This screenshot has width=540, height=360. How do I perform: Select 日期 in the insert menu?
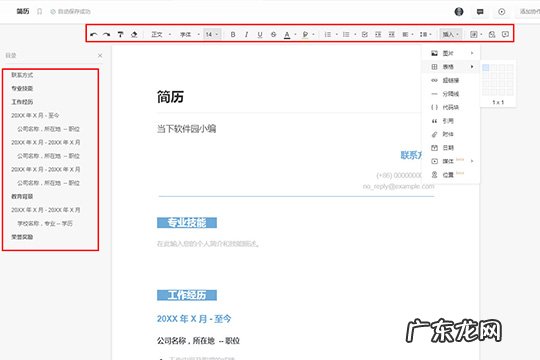coord(451,148)
